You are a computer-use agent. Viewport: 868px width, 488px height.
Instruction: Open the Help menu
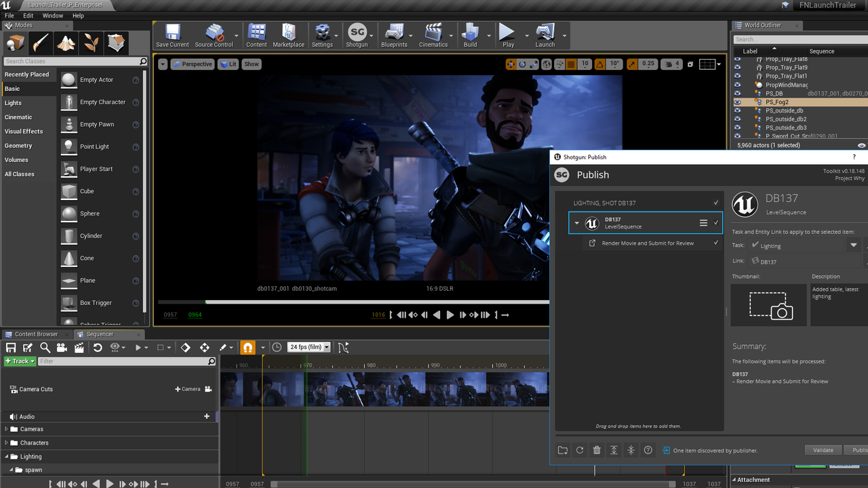(x=78, y=16)
